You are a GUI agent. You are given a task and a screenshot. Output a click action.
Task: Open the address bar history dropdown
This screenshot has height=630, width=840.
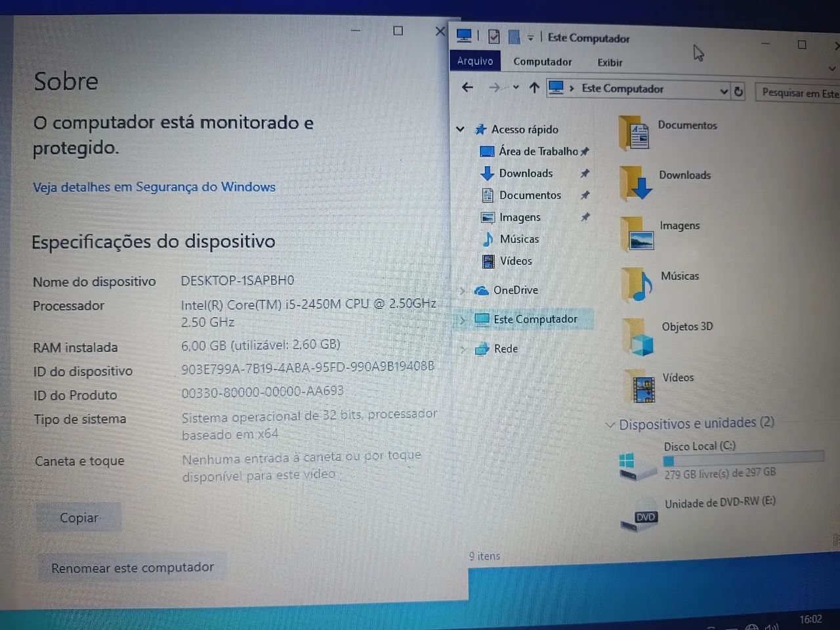point(723,91)
